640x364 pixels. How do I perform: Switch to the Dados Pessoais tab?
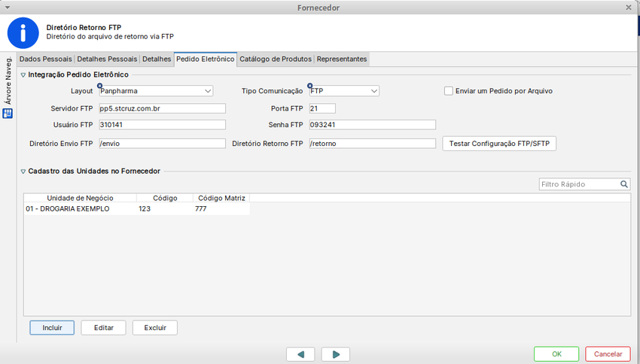coord(45,59)
